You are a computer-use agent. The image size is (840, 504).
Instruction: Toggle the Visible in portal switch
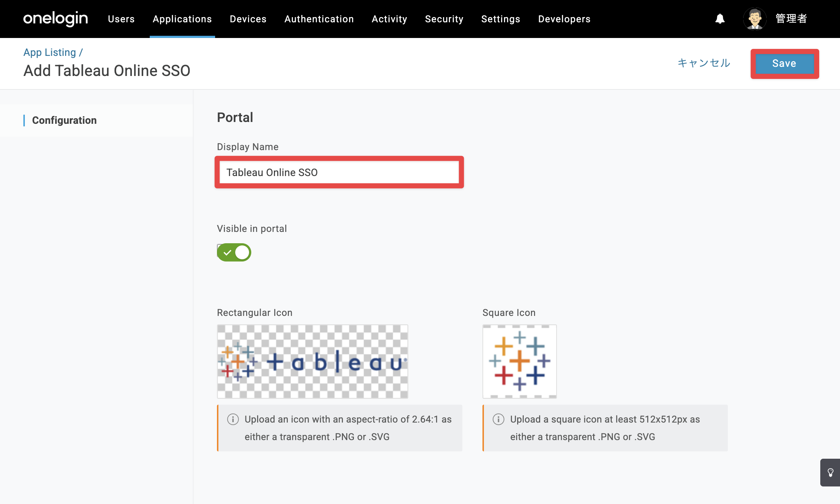pos(234,252)
